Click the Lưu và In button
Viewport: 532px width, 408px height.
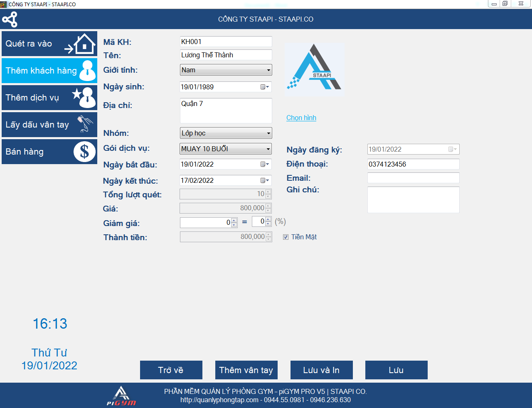click(x=321, y=370)
